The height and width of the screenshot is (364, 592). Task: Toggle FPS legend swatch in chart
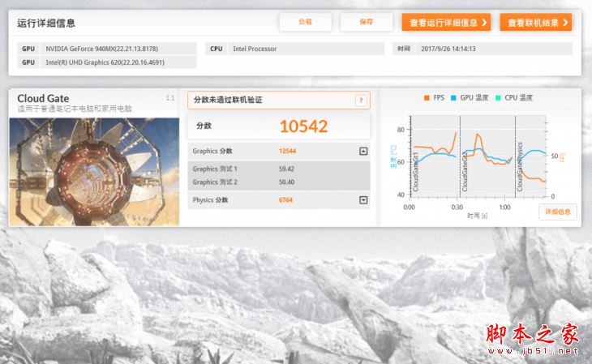427,98
